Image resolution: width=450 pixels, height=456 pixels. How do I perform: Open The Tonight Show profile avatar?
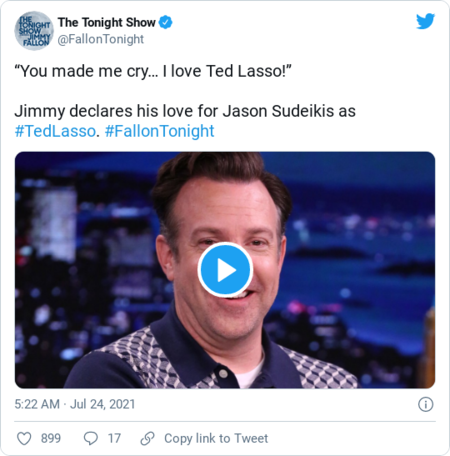click(x=34, y=31)
